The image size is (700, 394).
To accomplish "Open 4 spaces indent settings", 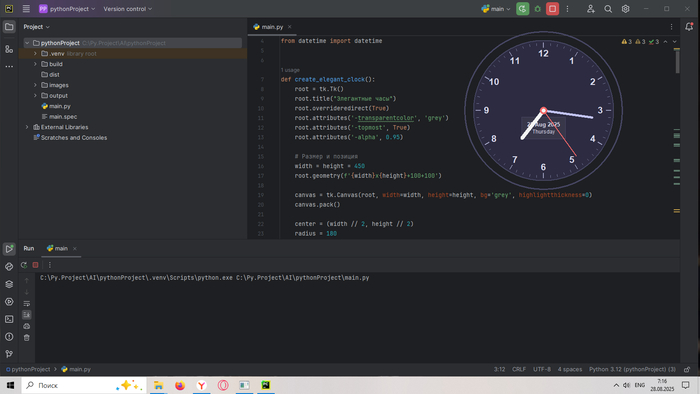I will tap(570, 369).
